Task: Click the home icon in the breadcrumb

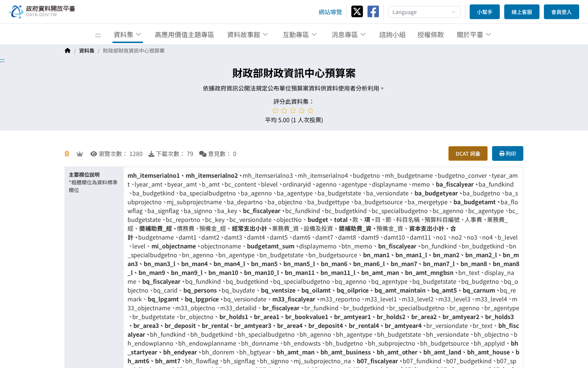Action: 67,51
